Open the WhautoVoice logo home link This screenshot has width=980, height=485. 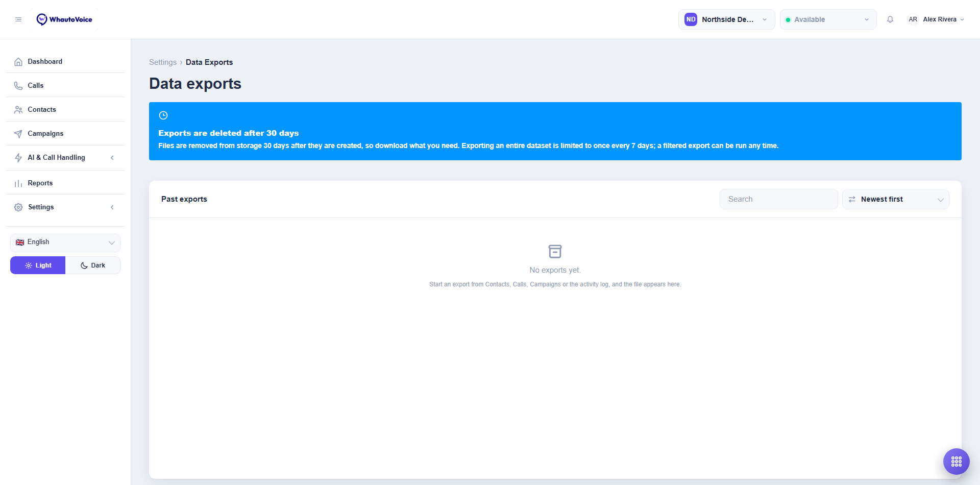[x=64, y=19]
